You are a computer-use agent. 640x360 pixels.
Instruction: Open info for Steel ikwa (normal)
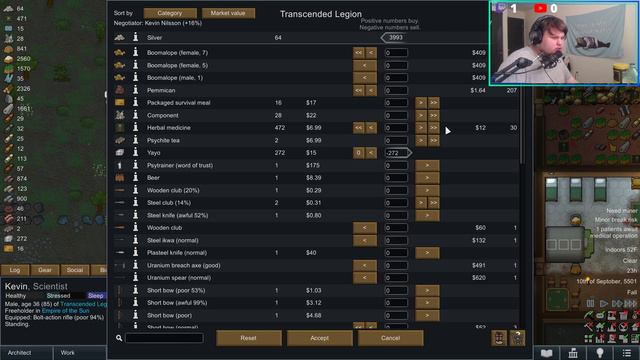point(136,240)
